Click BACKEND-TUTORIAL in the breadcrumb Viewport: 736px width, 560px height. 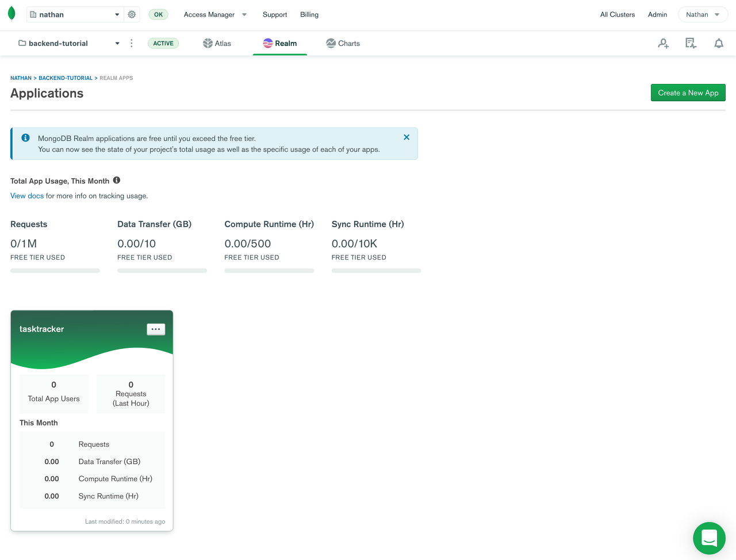tap(66, 78)
